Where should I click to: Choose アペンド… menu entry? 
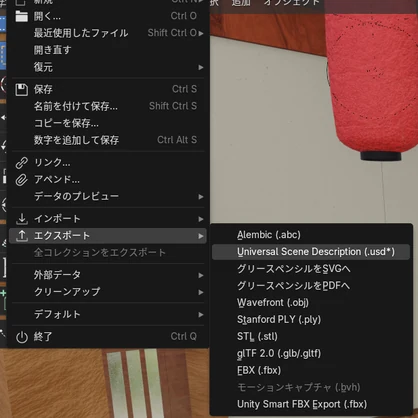coord(108,180)
